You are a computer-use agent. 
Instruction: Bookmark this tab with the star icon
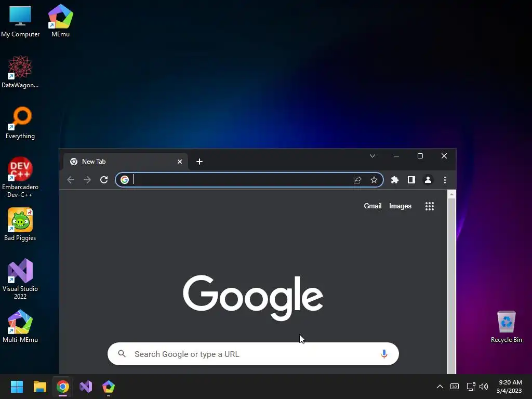374,180
